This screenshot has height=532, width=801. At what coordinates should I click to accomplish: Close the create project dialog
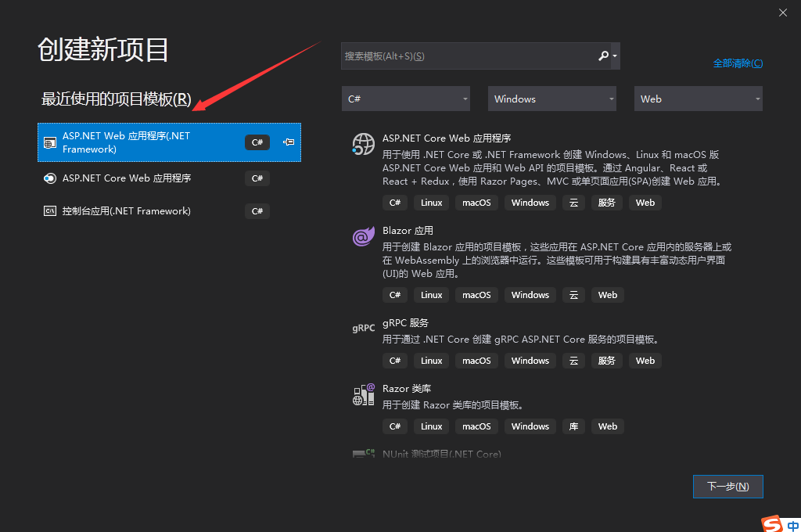coord(782,13)
